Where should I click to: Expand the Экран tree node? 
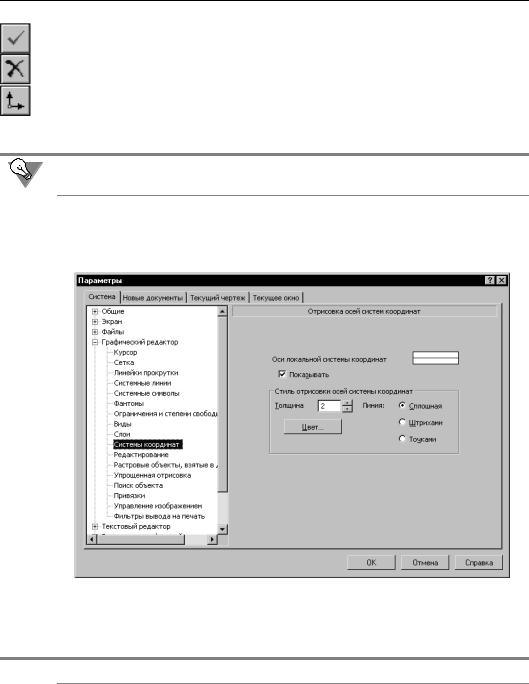pos(95,321)
